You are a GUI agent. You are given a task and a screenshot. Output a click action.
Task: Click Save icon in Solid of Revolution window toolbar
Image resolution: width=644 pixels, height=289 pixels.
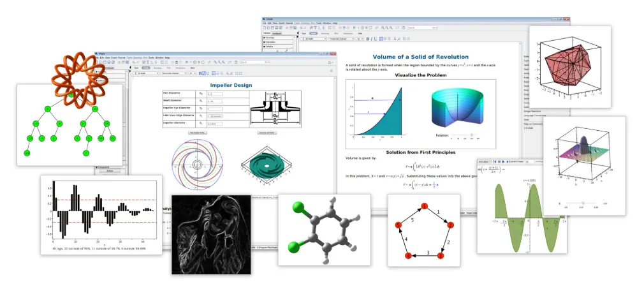point(272,27)
